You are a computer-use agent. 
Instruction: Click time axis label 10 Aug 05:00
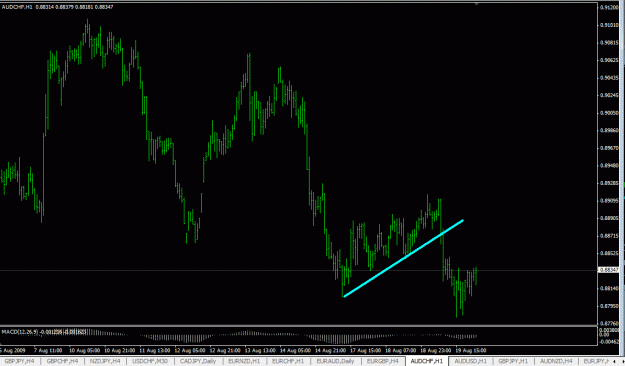click(84, 350)
